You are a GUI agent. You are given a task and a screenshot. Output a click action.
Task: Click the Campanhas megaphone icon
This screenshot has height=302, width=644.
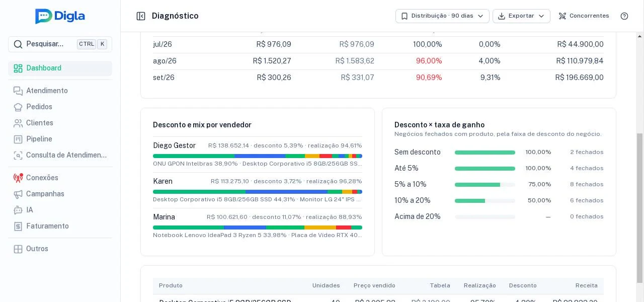click(x=18, y=194)
